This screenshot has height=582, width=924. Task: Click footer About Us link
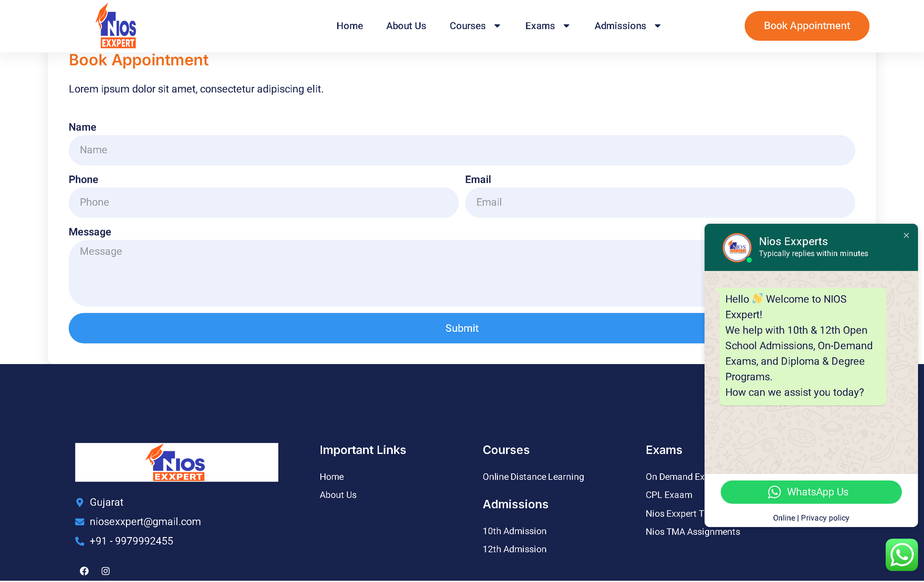tap(338, 495)
